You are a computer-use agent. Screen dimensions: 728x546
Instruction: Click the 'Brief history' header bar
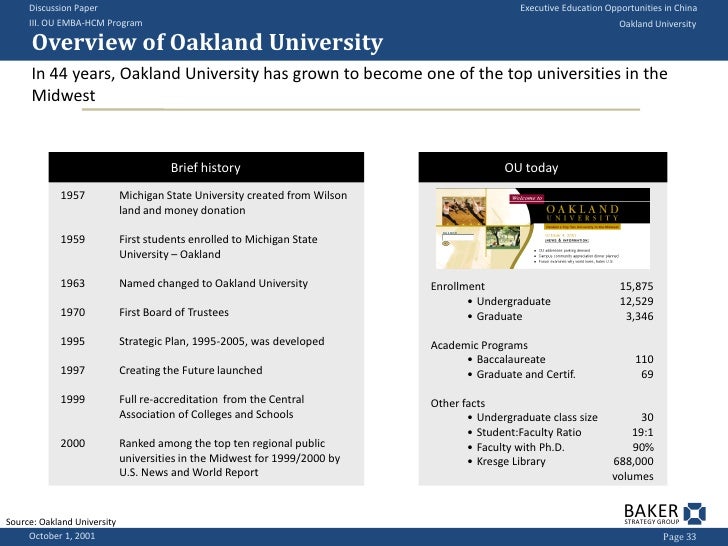206,167
